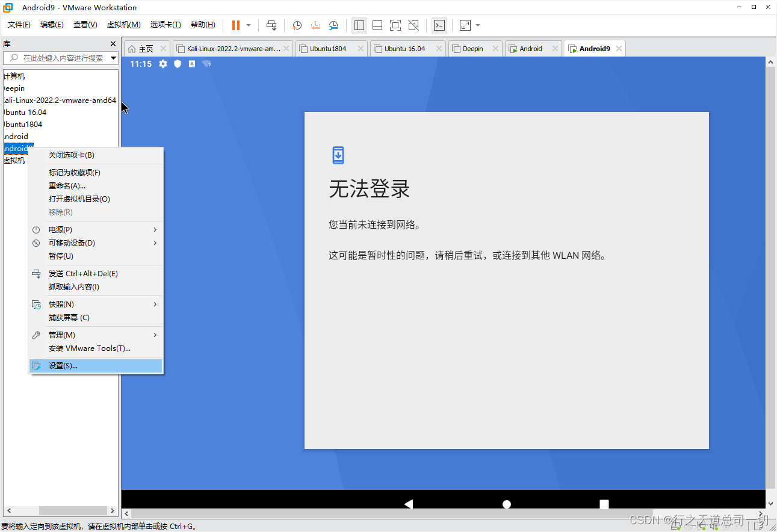
Task: Choose 打开虚拟机目录(O) in context menu
Action: click(x=96, y=199)
